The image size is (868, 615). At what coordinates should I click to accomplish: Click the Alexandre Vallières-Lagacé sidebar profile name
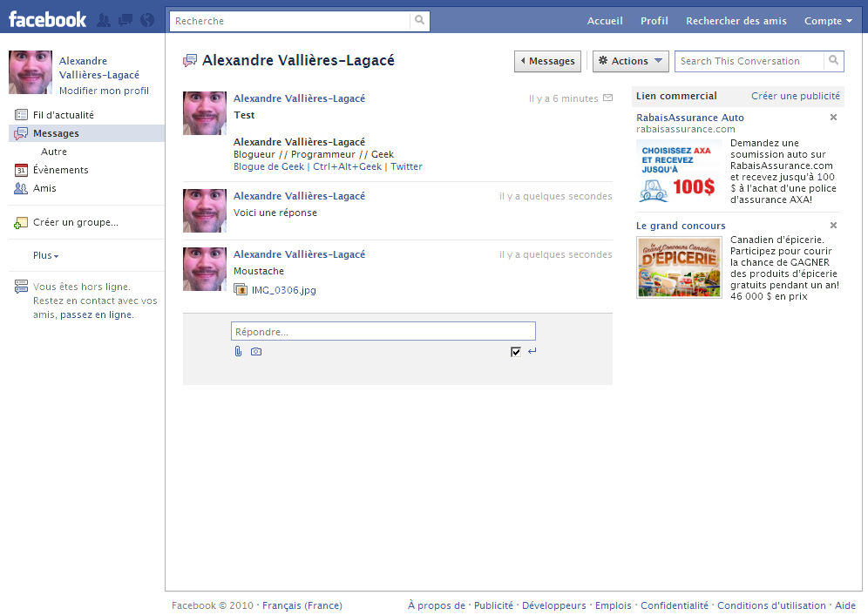coord(99,68)
